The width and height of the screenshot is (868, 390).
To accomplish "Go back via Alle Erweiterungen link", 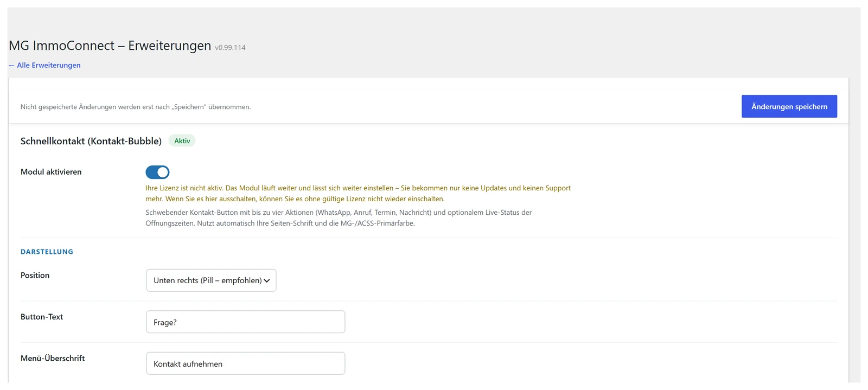I will (44, 65).
